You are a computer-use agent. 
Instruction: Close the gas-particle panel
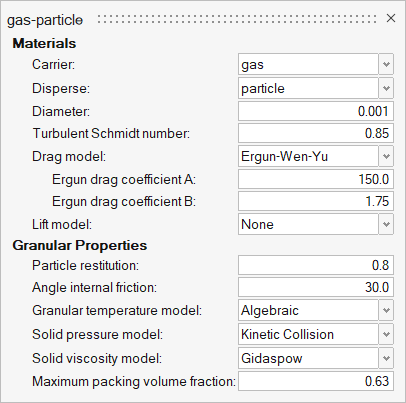coord(391,18)
